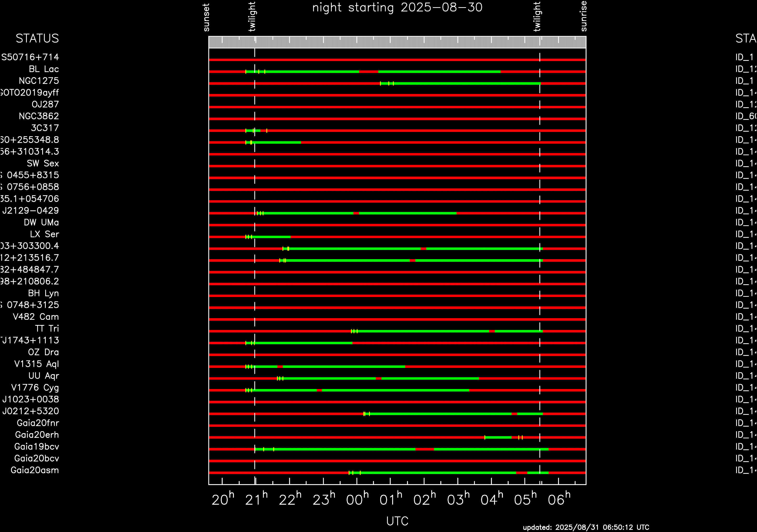Click the 21h hour label below the chart

[x=256, y=500]
